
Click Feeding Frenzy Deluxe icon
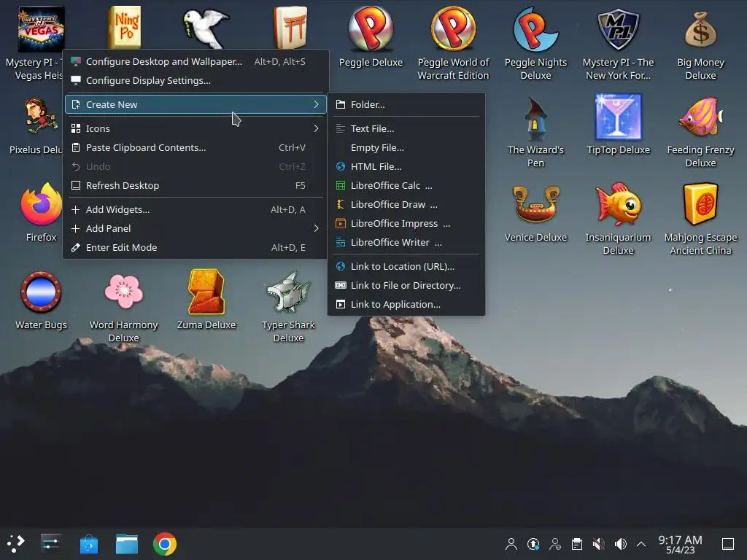coord(700,117)
